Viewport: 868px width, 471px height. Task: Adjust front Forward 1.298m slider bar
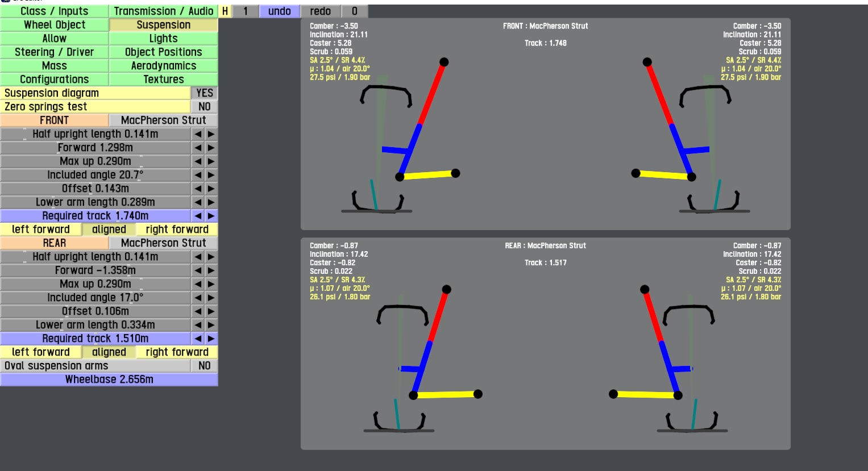click(95, 148)
